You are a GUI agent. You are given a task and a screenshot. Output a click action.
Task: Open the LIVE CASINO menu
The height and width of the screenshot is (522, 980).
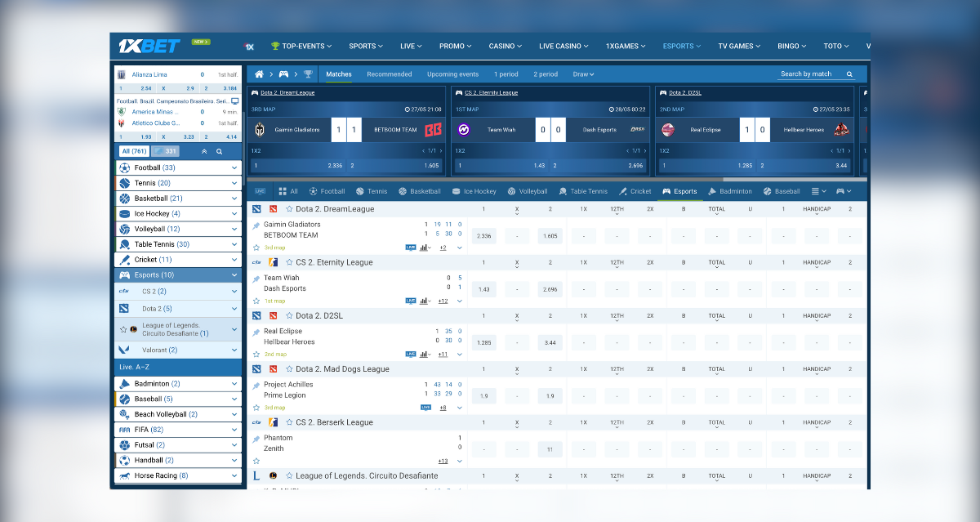563,47
